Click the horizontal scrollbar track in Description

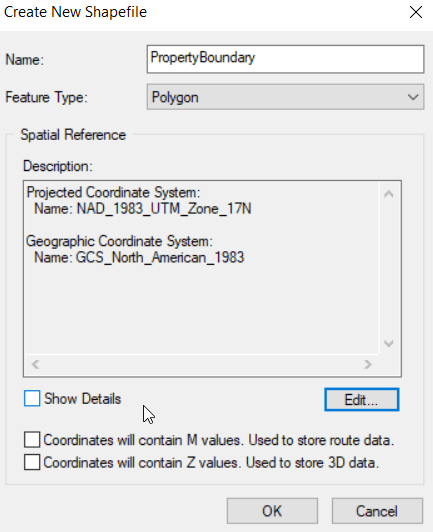pyautogui.click(x=202, y=365)
